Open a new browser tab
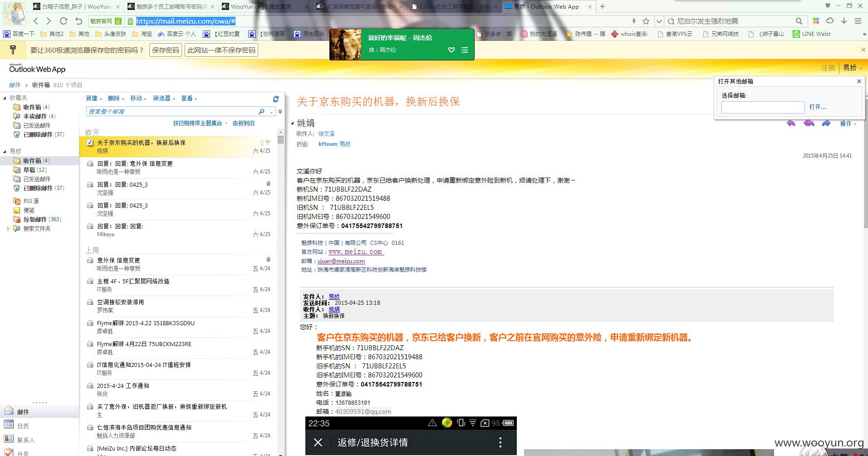Image resolution: width=868 pixels, height=456 pixels. pyautogui.click(x=603, y=6)
